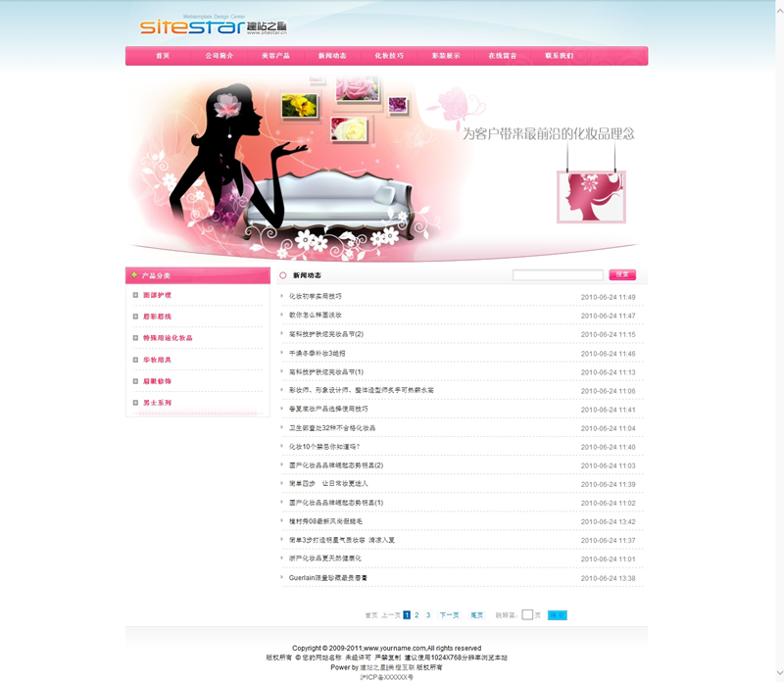Click the arrow bullet on the 11:41 news row
The image size is (784, 682).
point(282,409)
